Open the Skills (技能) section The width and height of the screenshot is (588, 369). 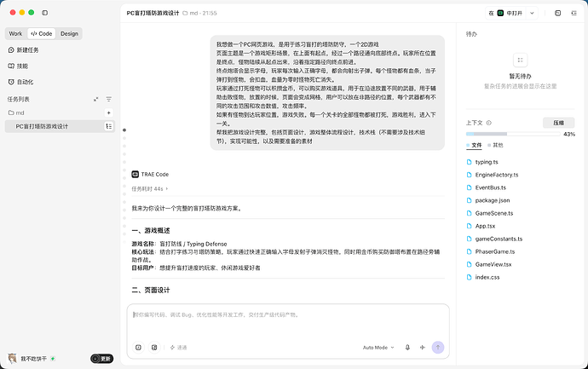19,66
